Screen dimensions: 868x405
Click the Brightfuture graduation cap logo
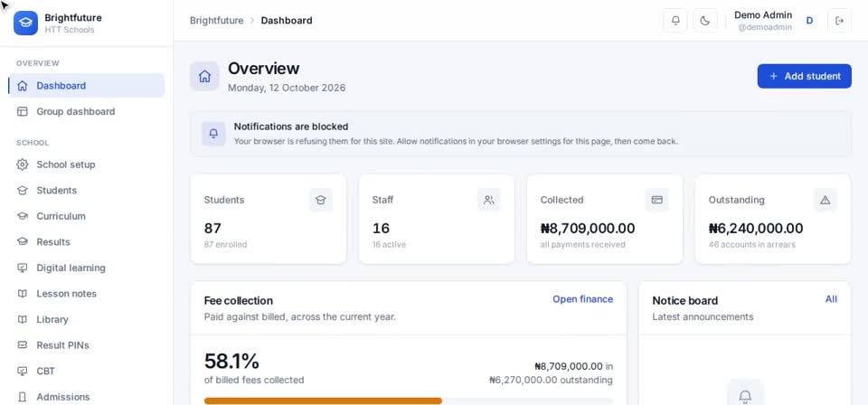25,23
